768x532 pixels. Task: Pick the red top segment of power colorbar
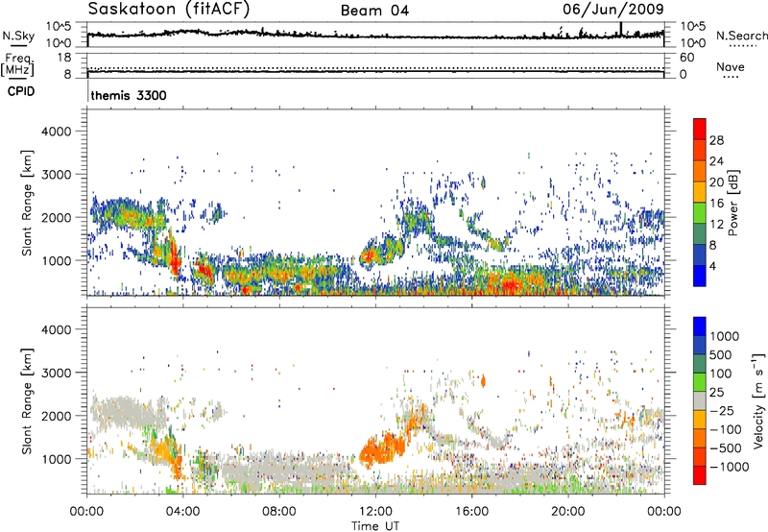700,129
